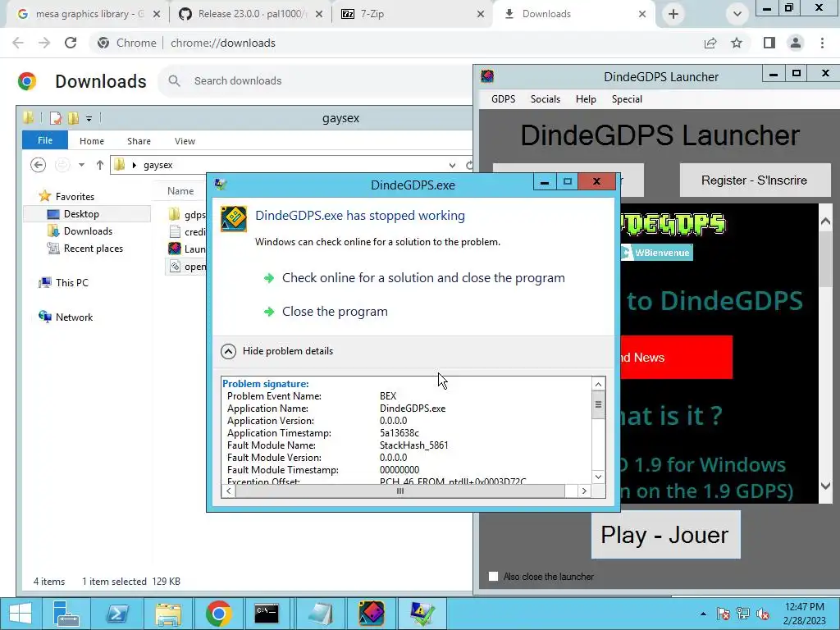Open a new Chrome tab
Viewport: 840px width, 630px height.
click(673, 14)
